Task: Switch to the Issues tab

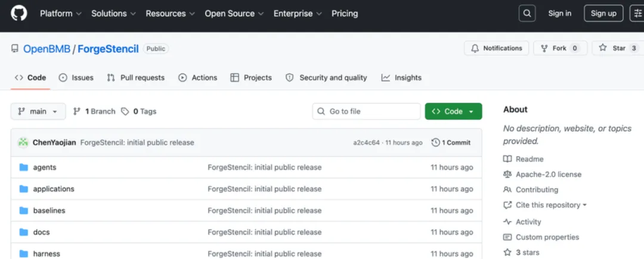Action: coord(76,78)
